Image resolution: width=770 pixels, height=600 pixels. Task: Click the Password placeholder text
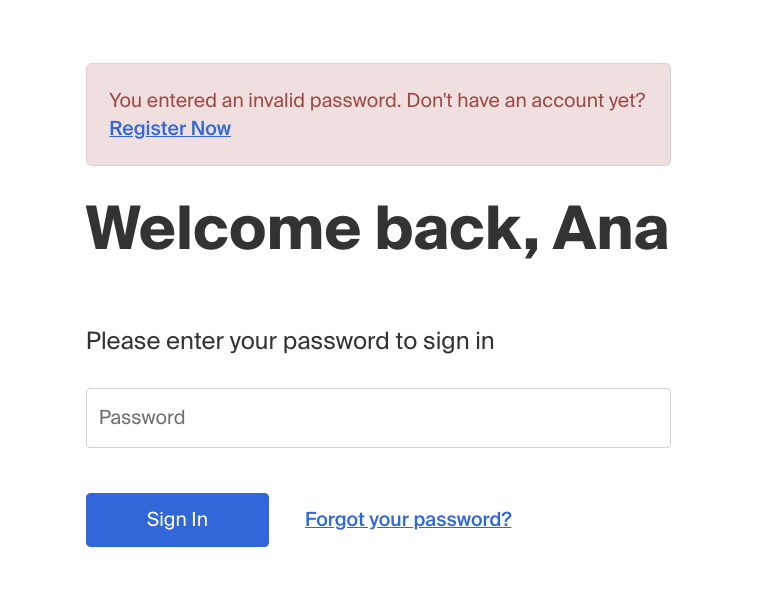142,418
